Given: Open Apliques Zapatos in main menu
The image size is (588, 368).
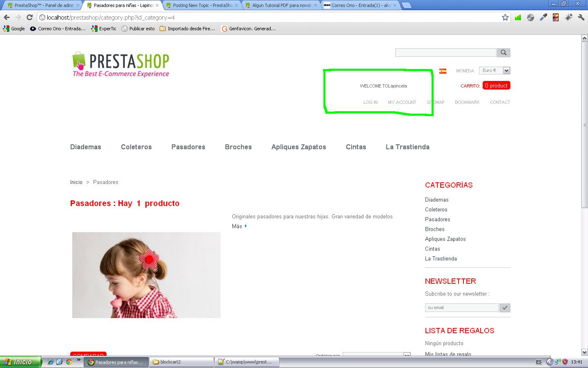Looking at the screenshot, I should click(x=299, y=147).
